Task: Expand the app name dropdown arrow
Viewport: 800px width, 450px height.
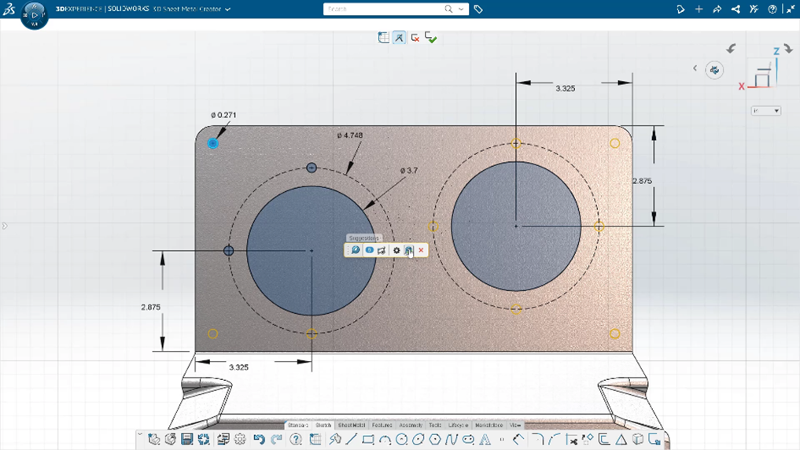Action: (228, 9)
